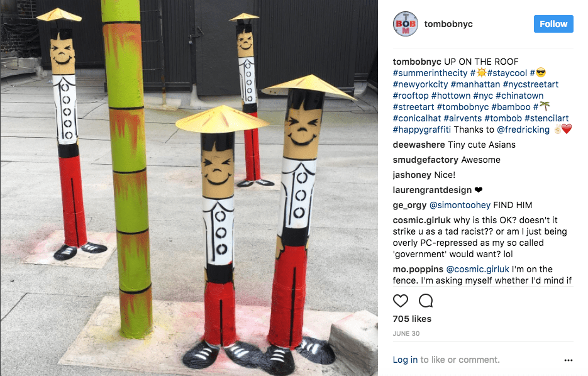588x376 pixels.
Task: Open the tombobnyc profile avatar
Action: [406, 24]
